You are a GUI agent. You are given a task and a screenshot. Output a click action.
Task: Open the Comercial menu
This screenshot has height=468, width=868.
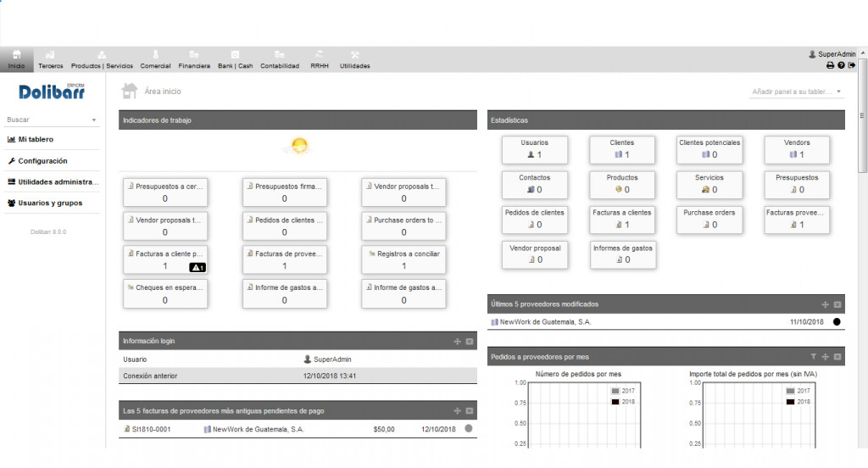155,59
